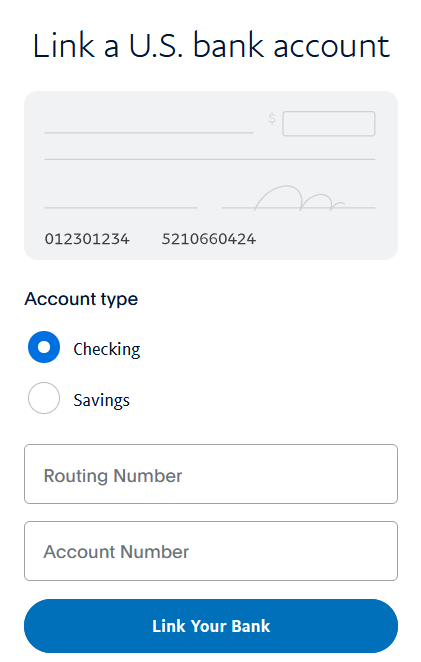
Task: Click the sample account number 5210660424
Action: (209, 239)
